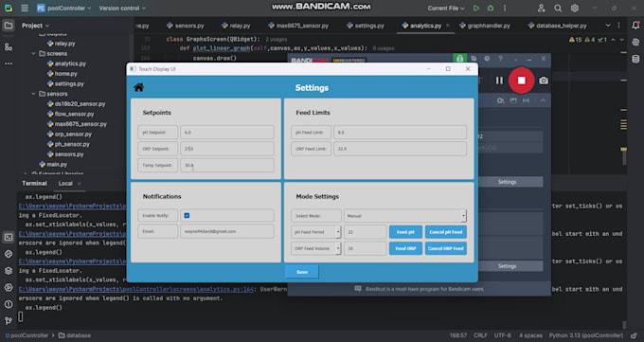Click the pH Feed Limit input field
Screen dimensions: 644x342
tap(400, 133)
